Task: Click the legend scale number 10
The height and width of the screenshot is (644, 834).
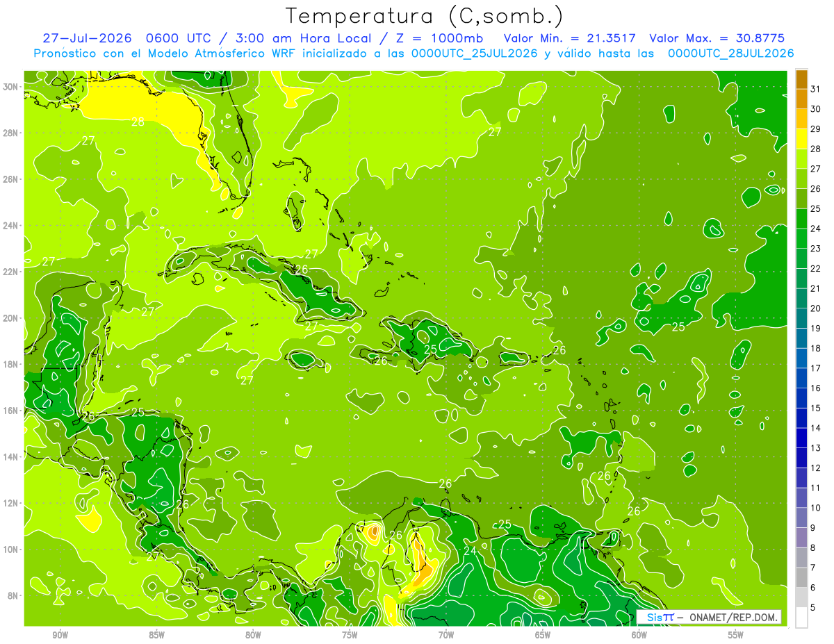Action: [815, 508]
